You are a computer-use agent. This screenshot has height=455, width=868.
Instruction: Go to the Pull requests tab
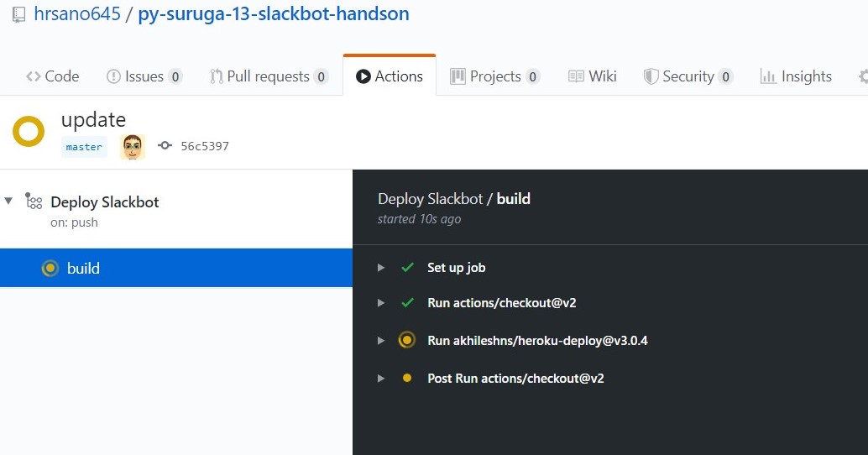pyautogui.click(x=269, y=76)
